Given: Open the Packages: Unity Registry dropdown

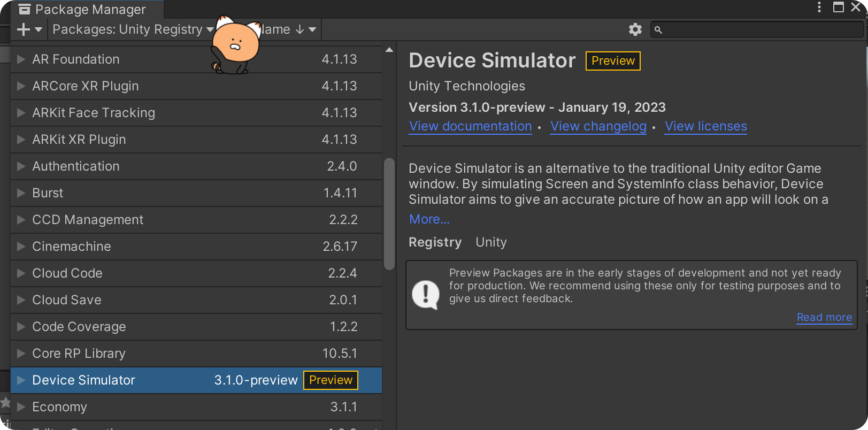Looking at the screenshot, I should tap(133, 29).
